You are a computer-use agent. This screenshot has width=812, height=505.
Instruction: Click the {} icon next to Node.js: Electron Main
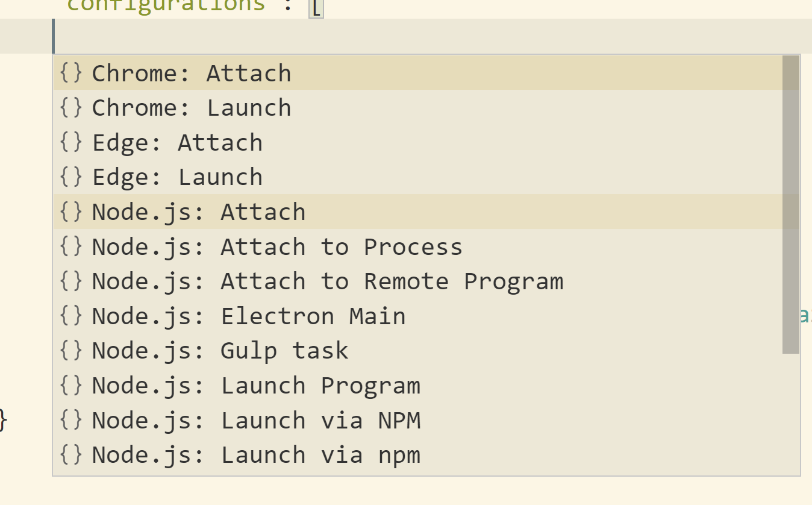pyautogui.click(x=70, y=316)
